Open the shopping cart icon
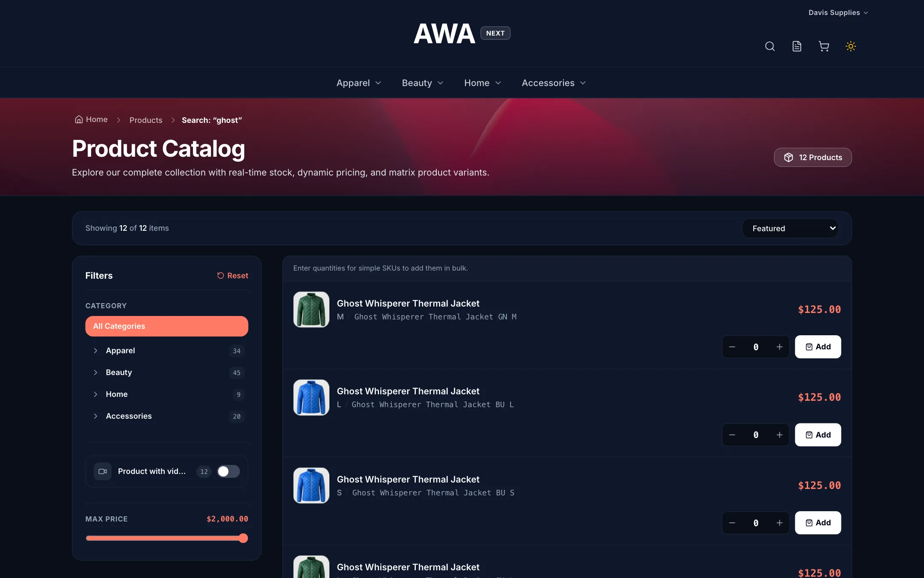This screenshot has height=578, width=924. [x=823, y=46]
